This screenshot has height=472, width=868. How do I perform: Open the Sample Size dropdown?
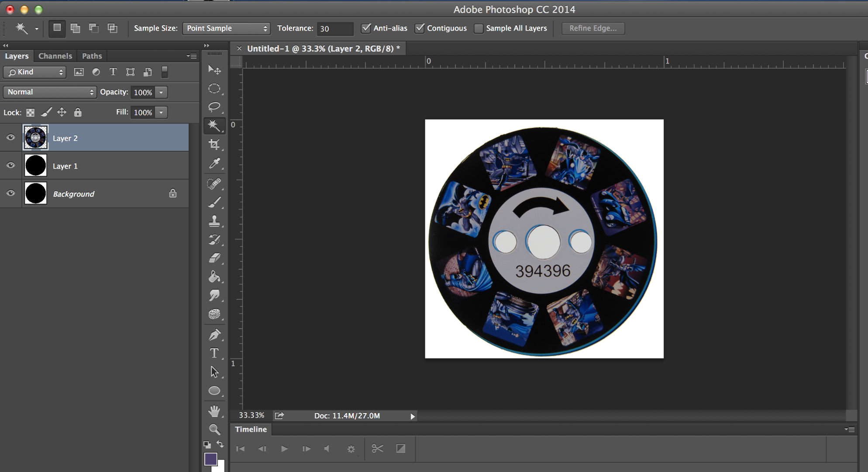point(226,28)
